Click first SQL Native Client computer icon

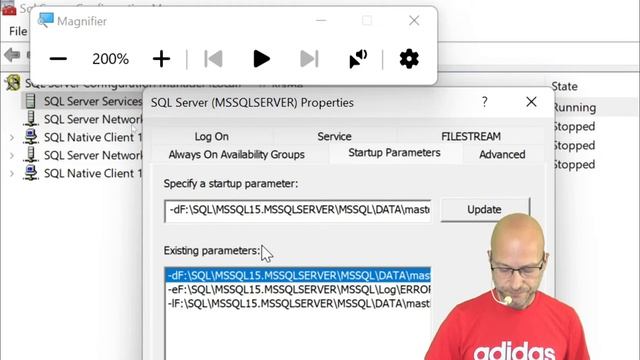tap(31, 137)
